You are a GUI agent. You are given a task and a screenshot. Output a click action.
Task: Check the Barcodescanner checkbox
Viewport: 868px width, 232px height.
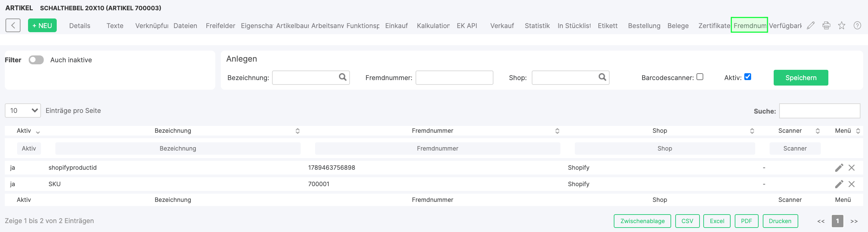(x=700, y=77)
